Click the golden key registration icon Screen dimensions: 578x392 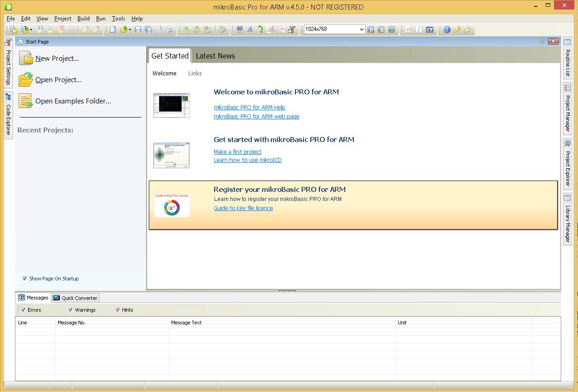[x=457, y=29]
